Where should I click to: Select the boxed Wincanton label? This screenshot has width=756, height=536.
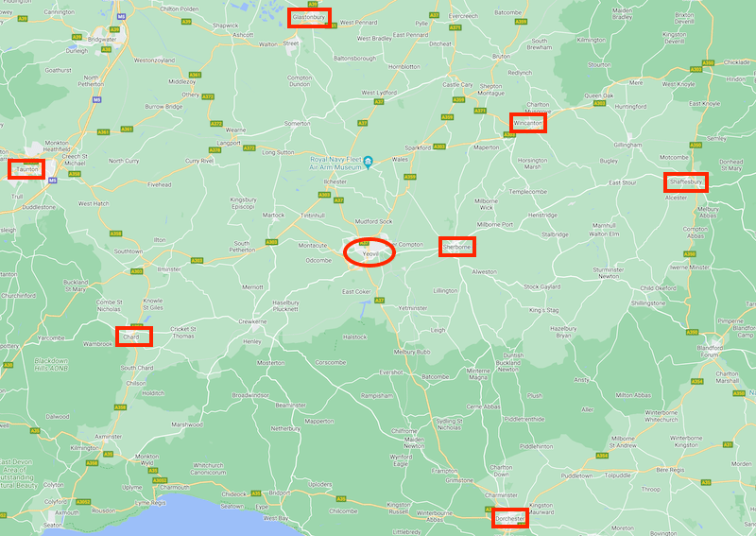[528, 123]
